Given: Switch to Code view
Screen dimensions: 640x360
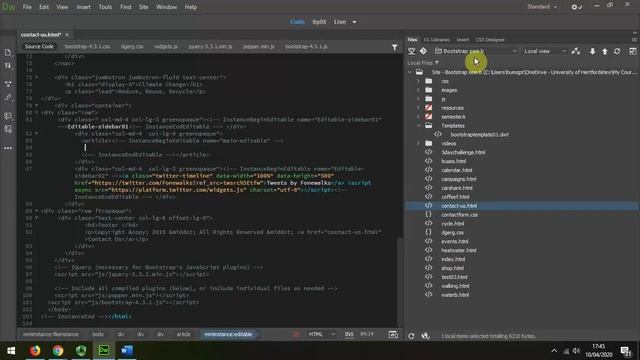Looking at the screenshot, I should (x=297, y=22).
